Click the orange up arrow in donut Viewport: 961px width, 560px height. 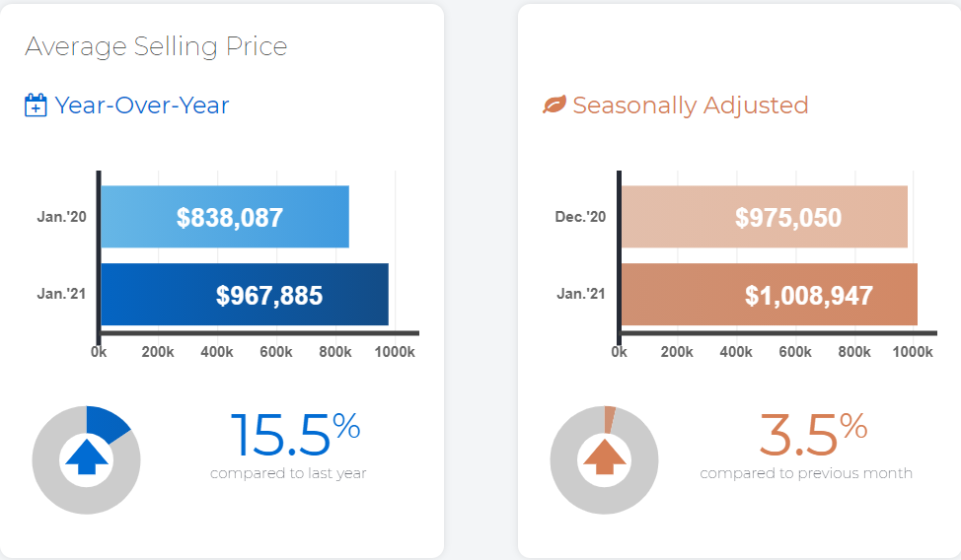(x=604, y=457)
